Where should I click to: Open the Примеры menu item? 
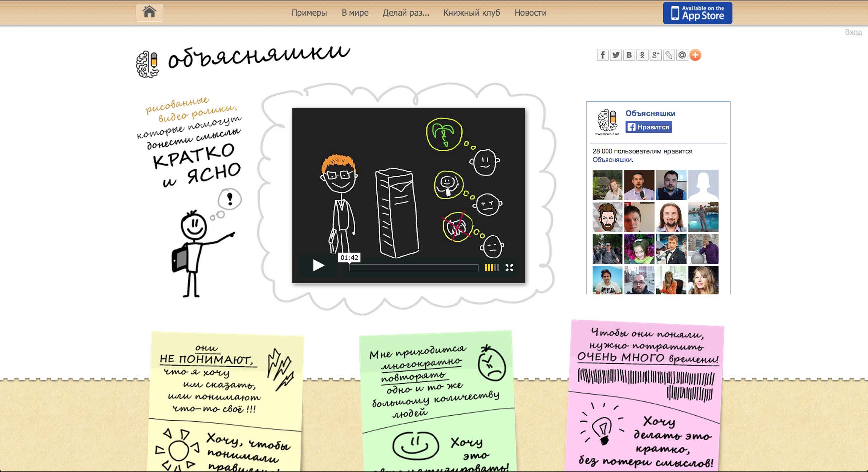309,13
